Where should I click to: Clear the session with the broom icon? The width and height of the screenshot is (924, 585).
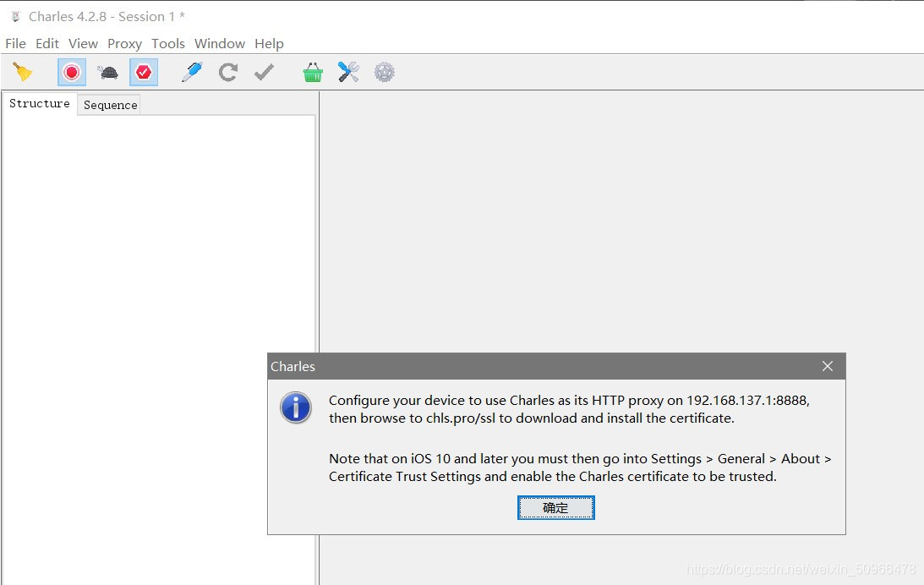click(x=22, y=72)
